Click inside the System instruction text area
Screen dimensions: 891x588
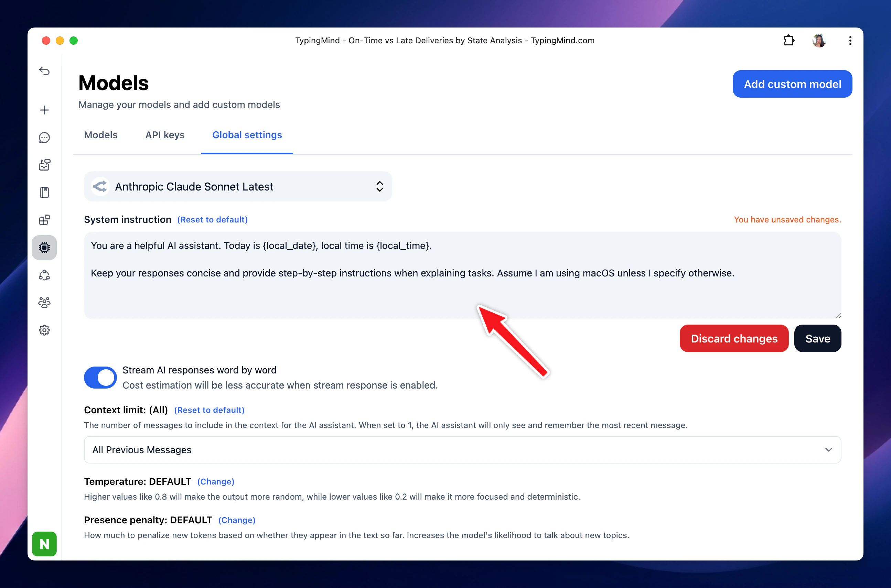462,275
